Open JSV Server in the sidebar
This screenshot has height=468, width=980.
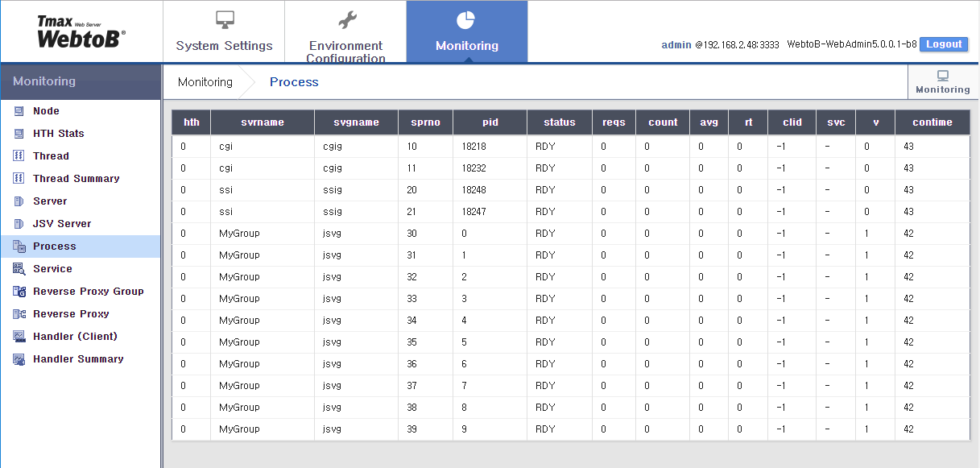click(x=81, y=224)
